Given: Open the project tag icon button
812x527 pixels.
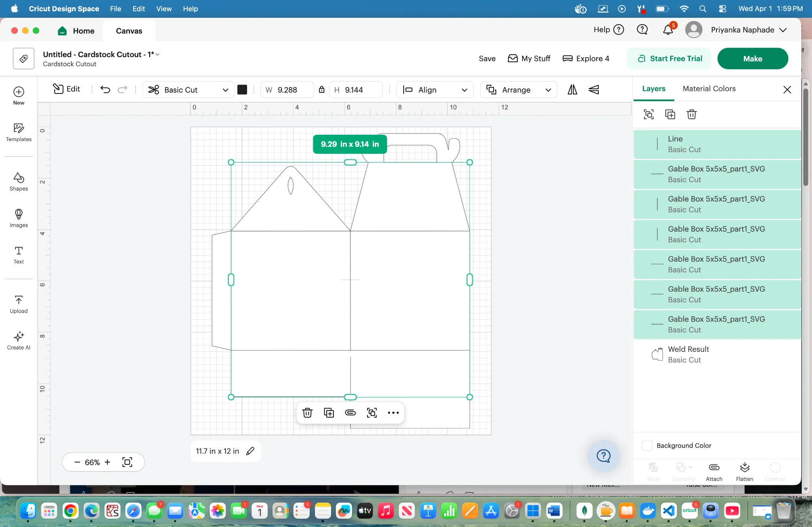Looking at the screenshot, I should pos(23,59).
